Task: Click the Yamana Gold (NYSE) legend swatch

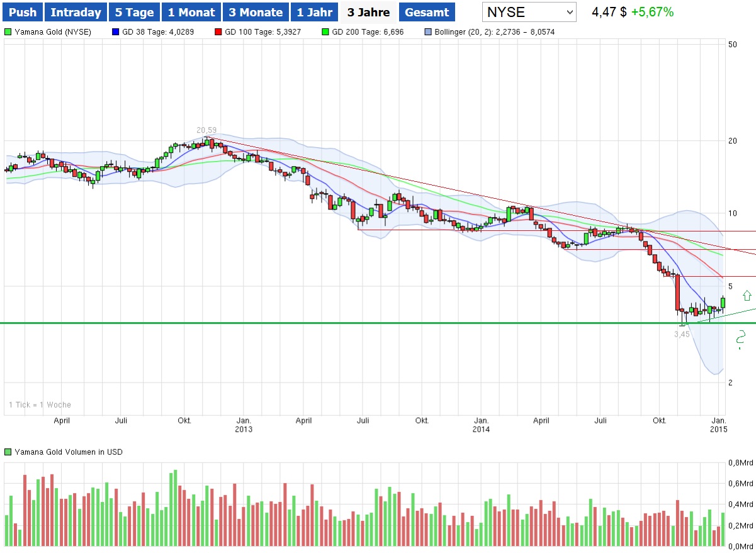Action: point(8,31)
